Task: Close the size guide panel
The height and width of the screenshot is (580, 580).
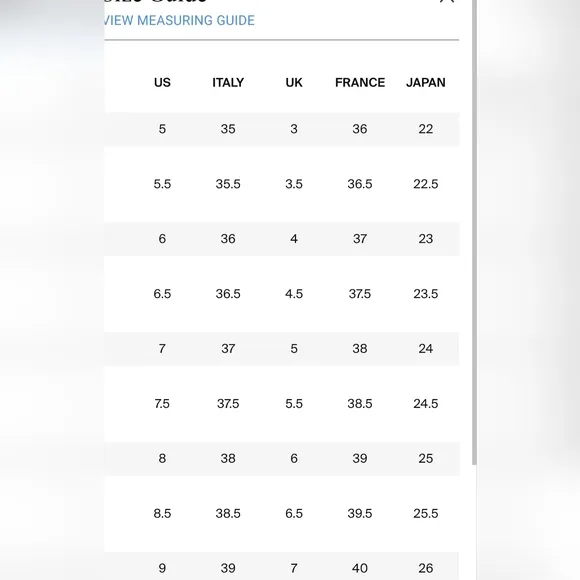Action: tap(447, 1)
